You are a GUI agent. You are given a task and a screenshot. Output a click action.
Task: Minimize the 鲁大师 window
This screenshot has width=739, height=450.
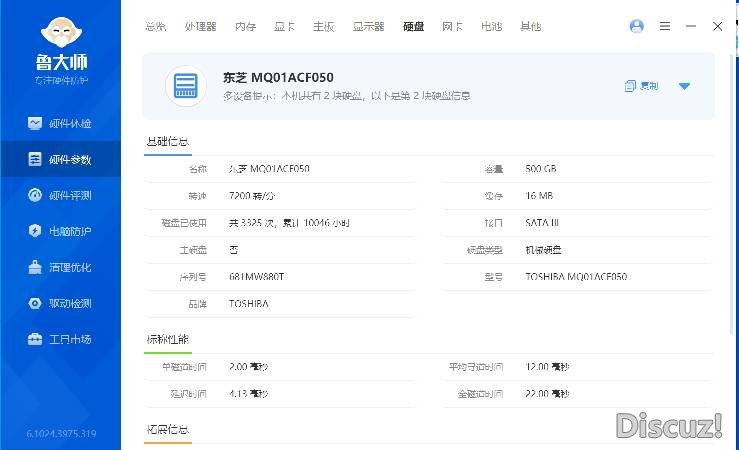click(691, 26)
